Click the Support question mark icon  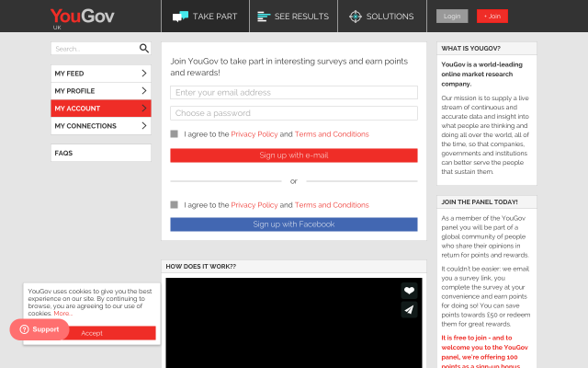[25, 329]
